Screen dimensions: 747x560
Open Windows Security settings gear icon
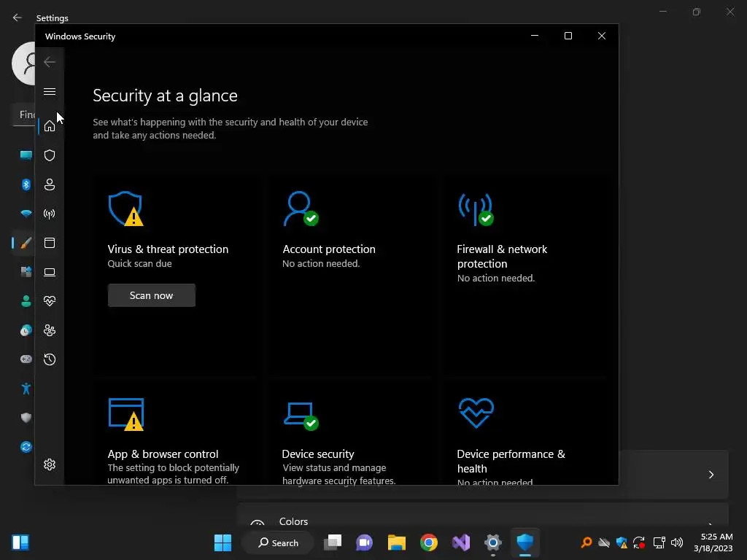[x=50, y=464]
